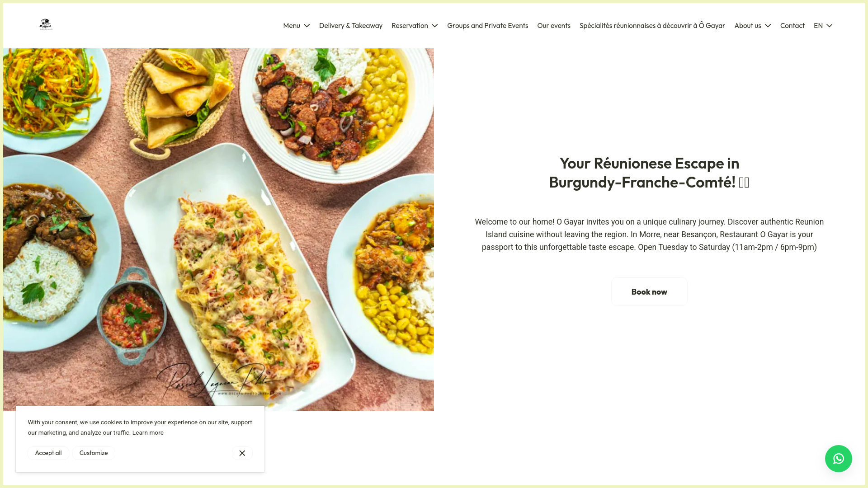Click the Book now button
This screenshot has height=488, width=868.
click(649, 292)
